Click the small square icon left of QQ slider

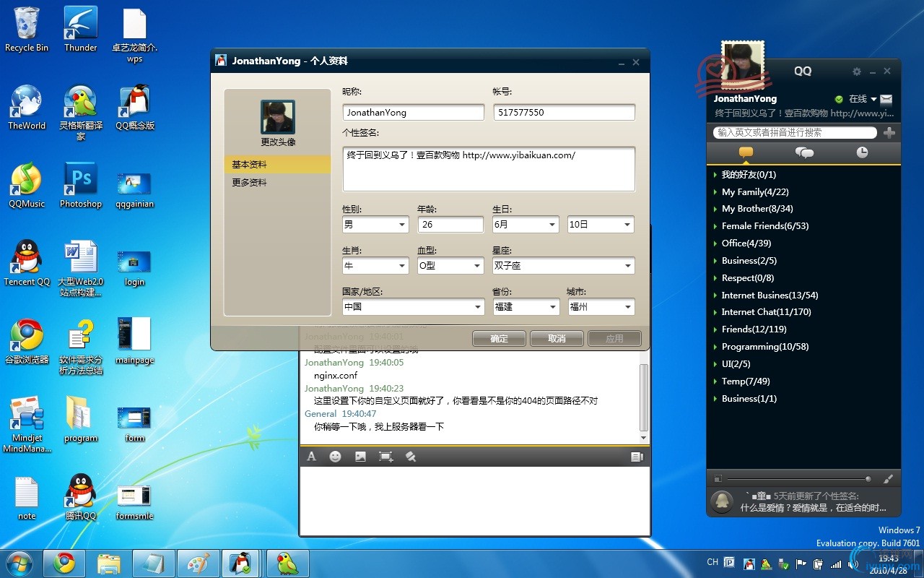(x=718, y=478)
